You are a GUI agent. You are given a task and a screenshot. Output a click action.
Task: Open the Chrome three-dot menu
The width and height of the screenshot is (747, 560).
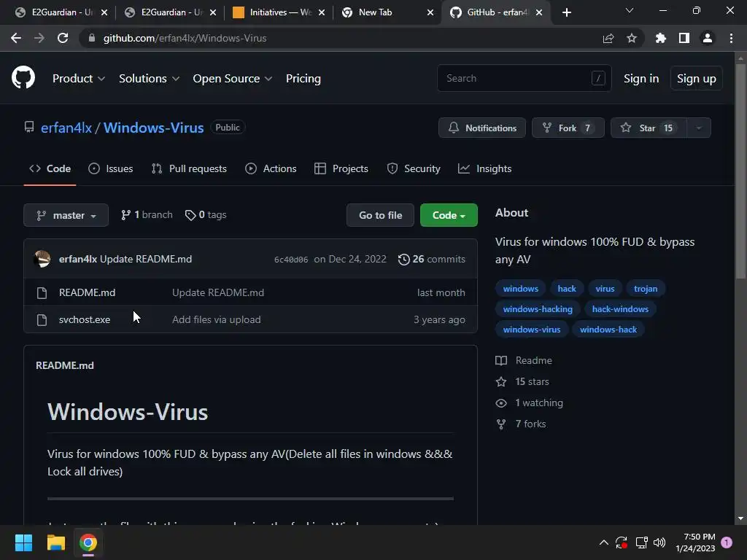pos(731,38)
